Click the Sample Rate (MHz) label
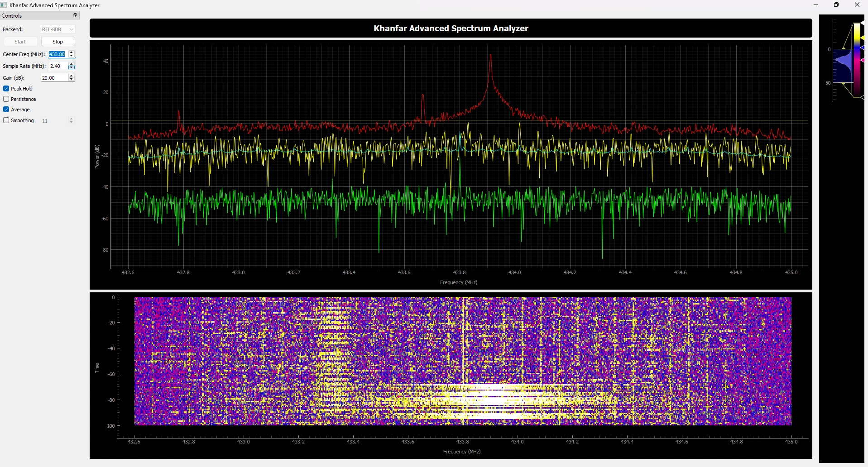 coord(24,66)
